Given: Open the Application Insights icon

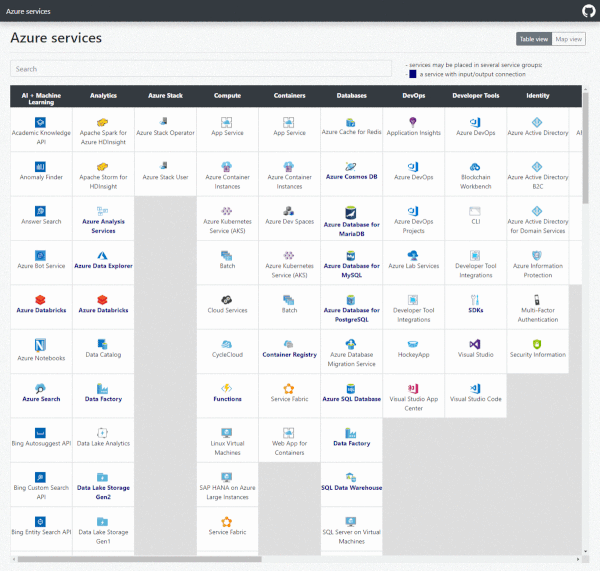Looking at the screenshot, I should pos(412,122).
